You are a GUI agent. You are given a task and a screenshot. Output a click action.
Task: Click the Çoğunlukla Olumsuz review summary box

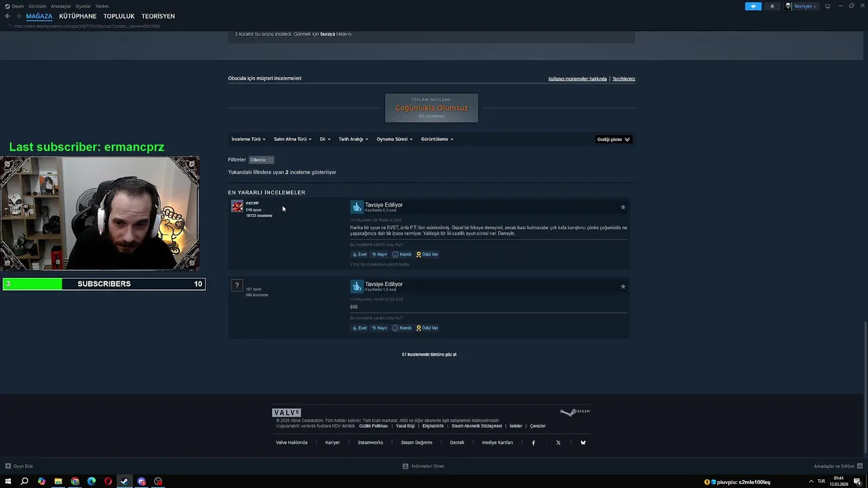(431, 108)
